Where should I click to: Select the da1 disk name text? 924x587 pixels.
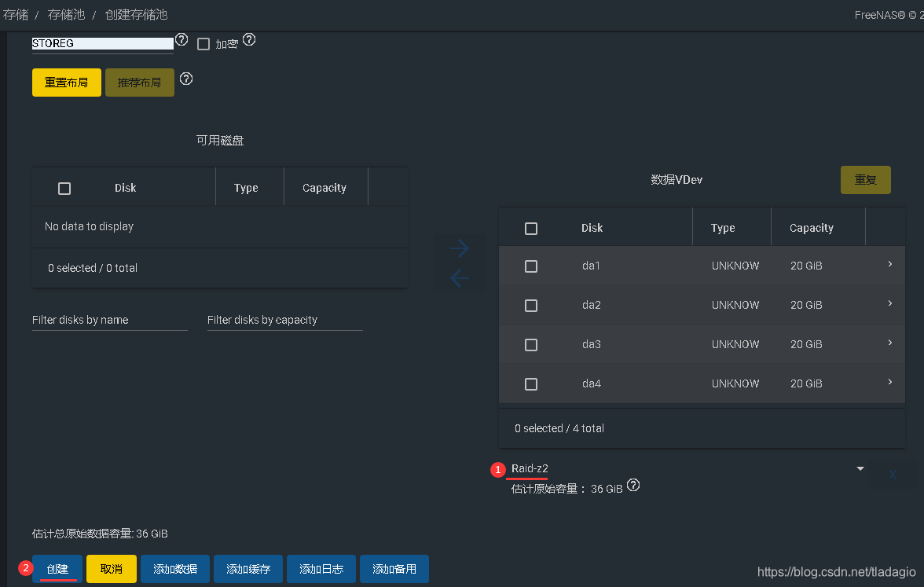[591, 266]
